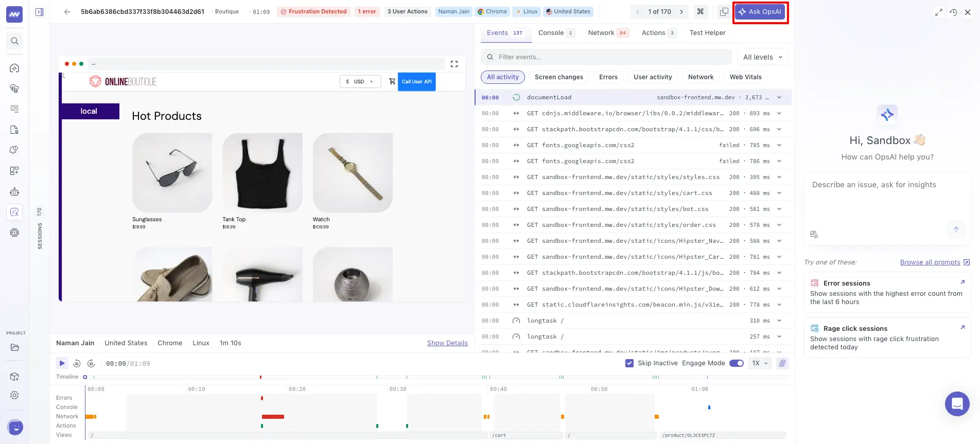Open the Actions tab

tap(658, 33)
